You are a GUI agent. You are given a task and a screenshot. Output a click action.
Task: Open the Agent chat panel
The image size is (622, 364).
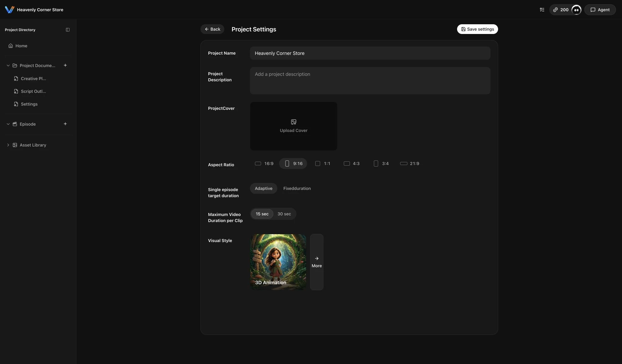(600, 10)
